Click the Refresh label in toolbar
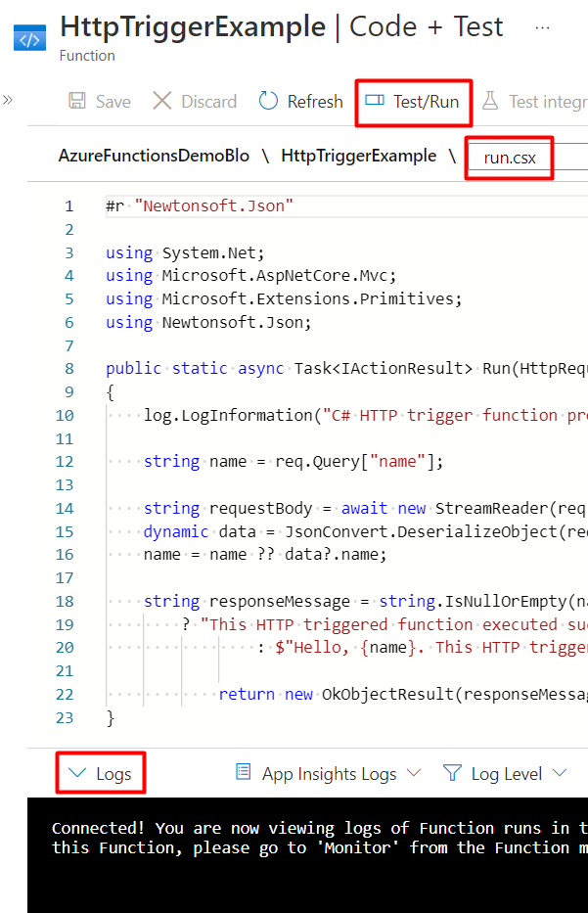 pos(315,102)
